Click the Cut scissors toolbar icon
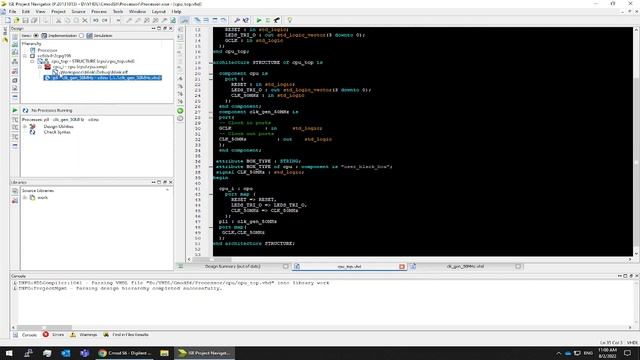640x360 pixels. click(x=58, y=20)
